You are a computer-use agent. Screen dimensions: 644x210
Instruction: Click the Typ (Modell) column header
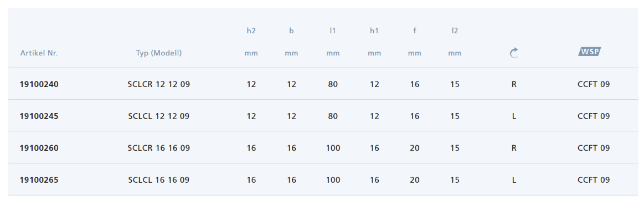pos(159,53)
